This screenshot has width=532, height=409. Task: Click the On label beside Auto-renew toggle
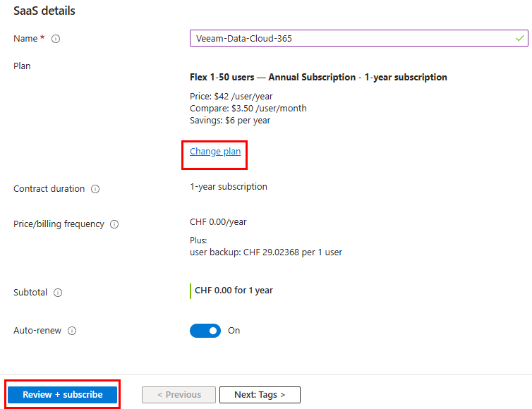(234, 331)
